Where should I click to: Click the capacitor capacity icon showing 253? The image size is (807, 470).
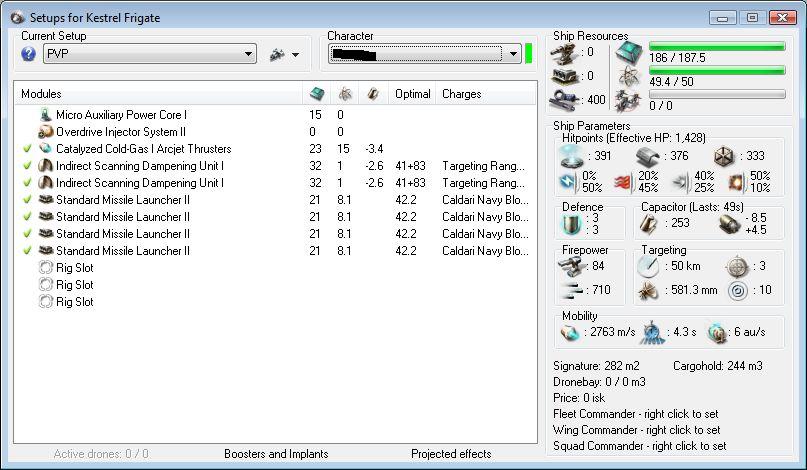click(648, 224)
